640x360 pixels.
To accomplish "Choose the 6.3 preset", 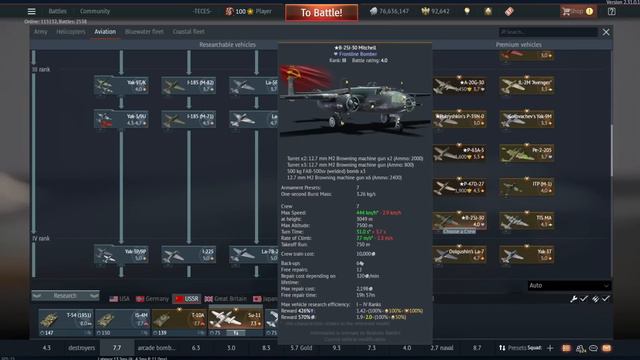I will click(196, 348).
